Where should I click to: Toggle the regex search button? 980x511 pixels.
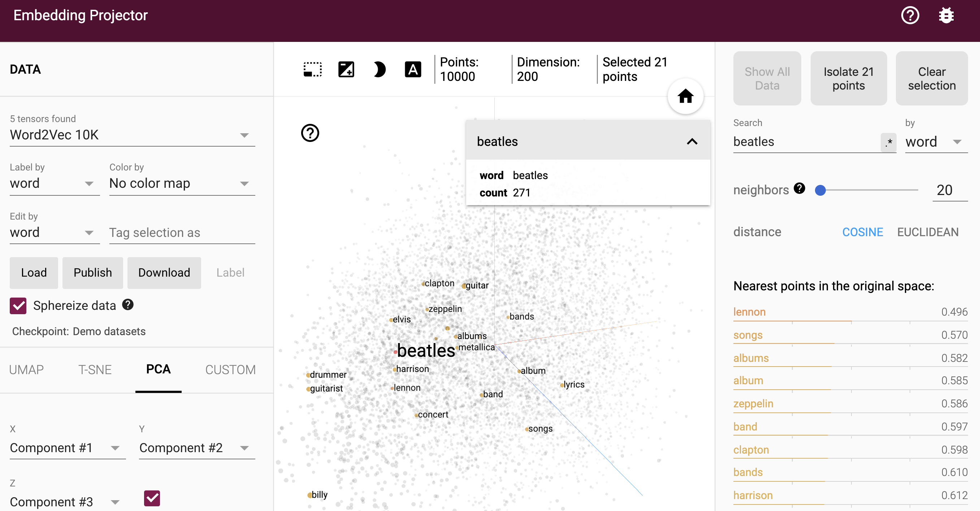[888, 142]
